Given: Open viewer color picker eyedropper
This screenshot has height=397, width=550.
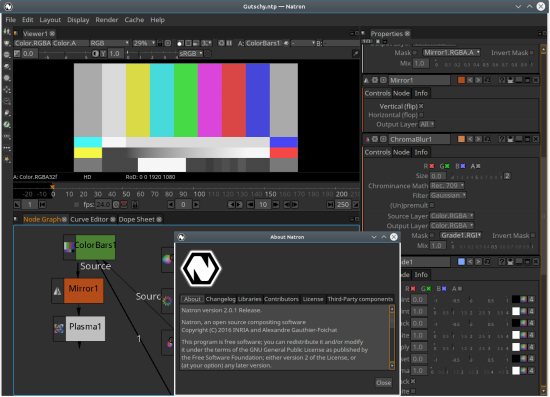Looking at the screenshot, I should point(355,53).
